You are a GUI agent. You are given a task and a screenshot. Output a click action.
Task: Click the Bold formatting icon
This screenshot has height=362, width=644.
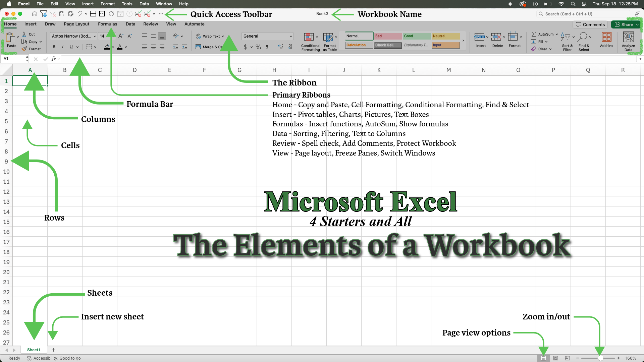pyautogui.click(x=54, y=47)
